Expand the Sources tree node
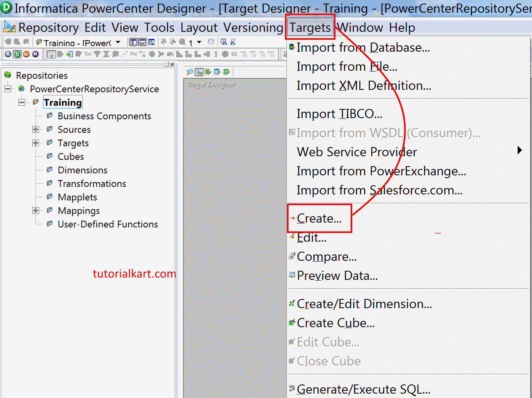This screenshot has height=398, width=532. [35, 129]
